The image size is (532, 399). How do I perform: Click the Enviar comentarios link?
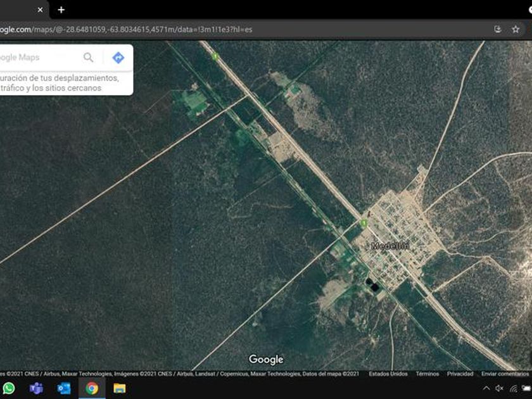(505, 374)
